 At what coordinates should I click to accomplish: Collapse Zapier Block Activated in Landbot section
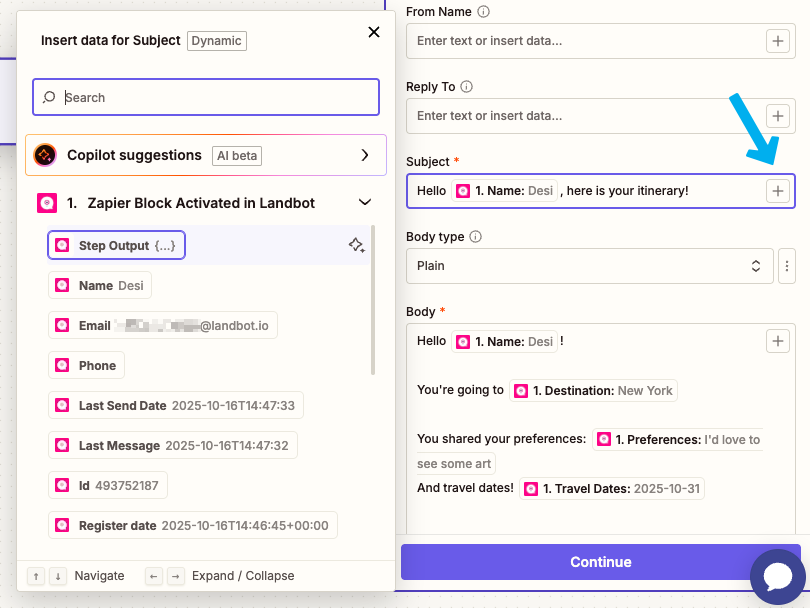pyautogui.click(x=364, y=203)
